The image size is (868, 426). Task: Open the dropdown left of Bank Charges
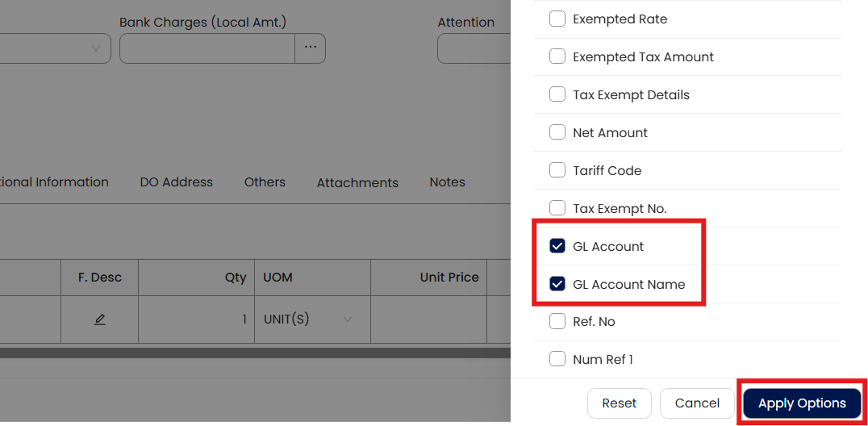coord(95,48)
